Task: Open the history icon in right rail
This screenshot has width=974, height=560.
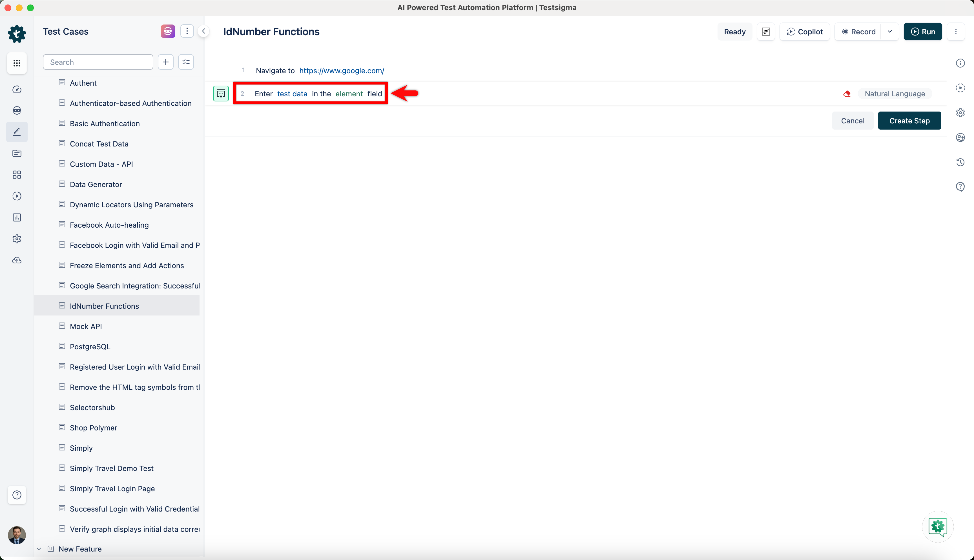Action: pos(960,162)
